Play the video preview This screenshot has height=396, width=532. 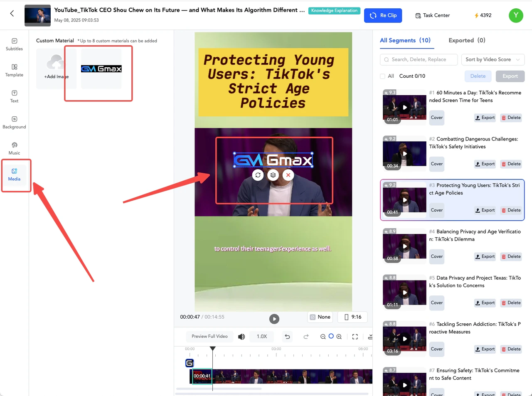(x=274, y=319)
